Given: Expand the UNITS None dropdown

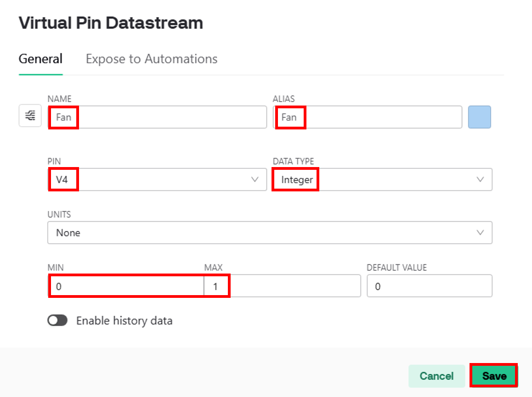Looking at the screenshot, I should [270, 233].
